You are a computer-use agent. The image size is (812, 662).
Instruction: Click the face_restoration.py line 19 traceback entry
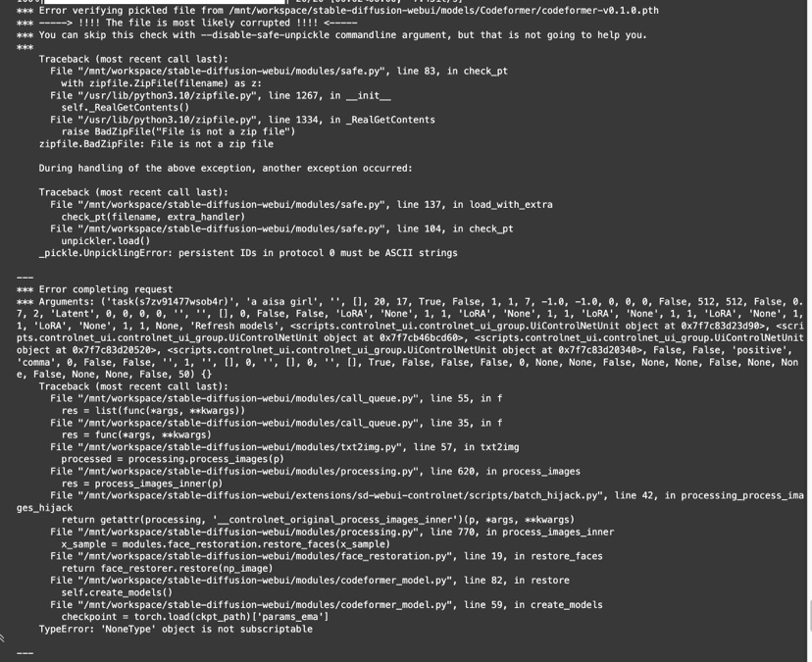[327, 556]
